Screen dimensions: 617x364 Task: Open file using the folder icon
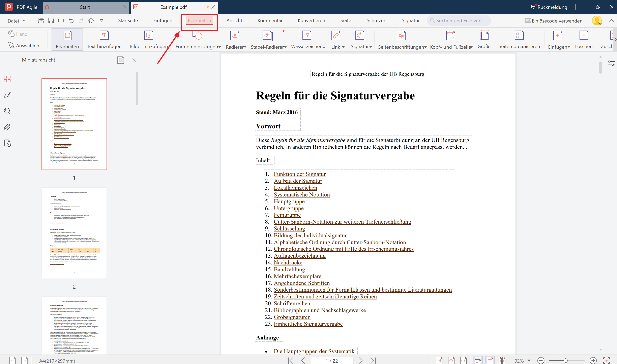(41, 21)
